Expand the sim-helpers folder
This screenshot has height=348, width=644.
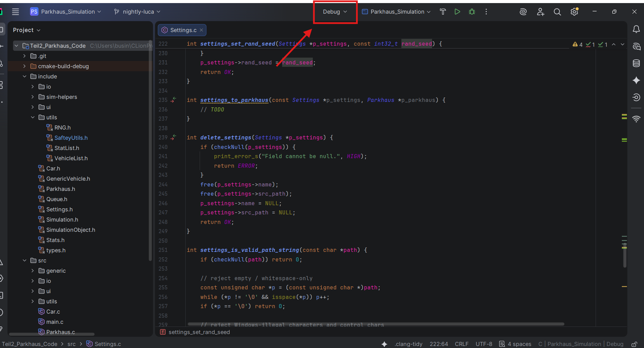click(x=32, y=97)
